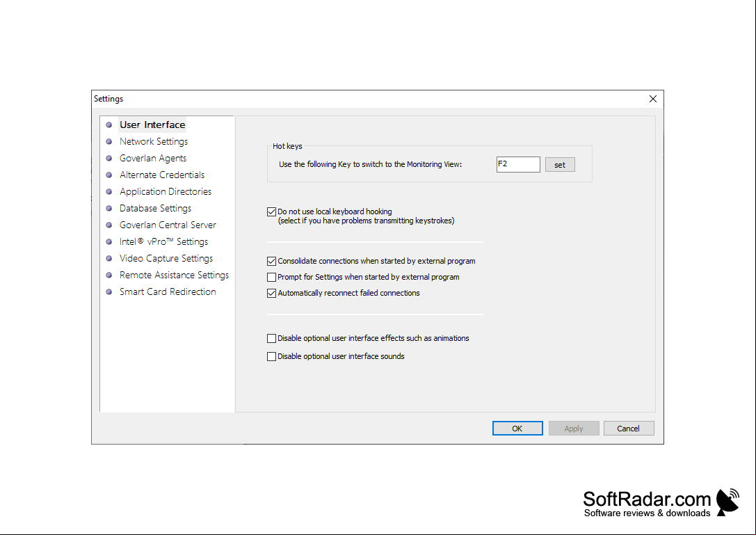Close the Settings window with X
The width and height of the screenshot is (756, 535).
653,99
